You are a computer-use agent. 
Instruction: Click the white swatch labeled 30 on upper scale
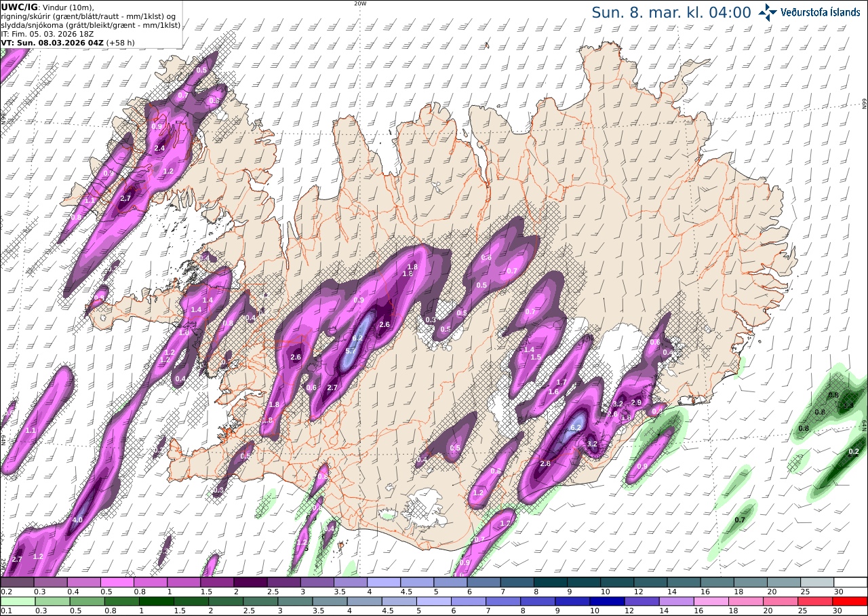851,582
